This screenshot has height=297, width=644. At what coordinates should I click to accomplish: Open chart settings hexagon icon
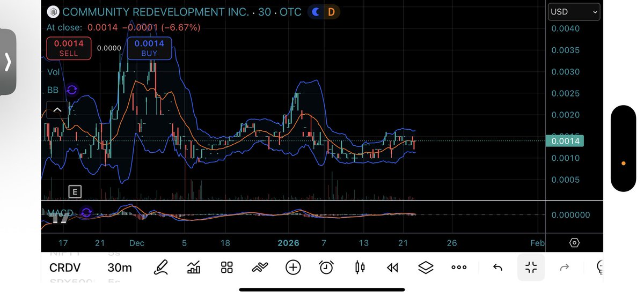click(x=574, y=243)
